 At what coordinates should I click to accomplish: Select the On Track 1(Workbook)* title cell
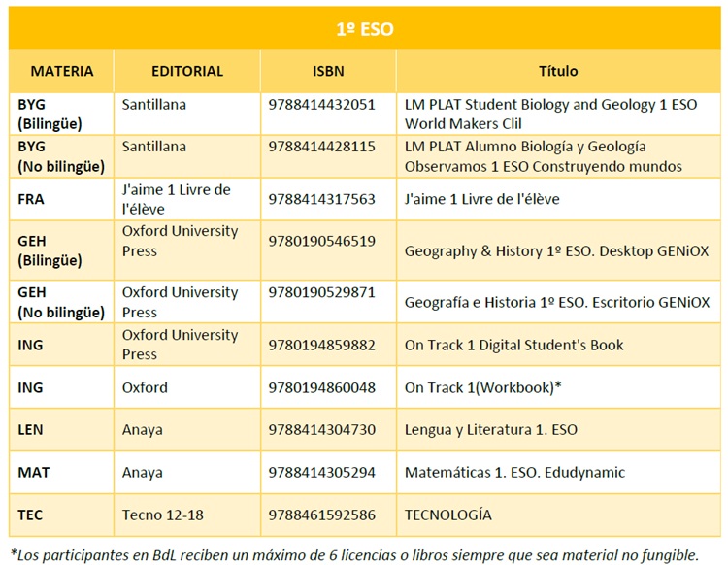tap(558, 387)
